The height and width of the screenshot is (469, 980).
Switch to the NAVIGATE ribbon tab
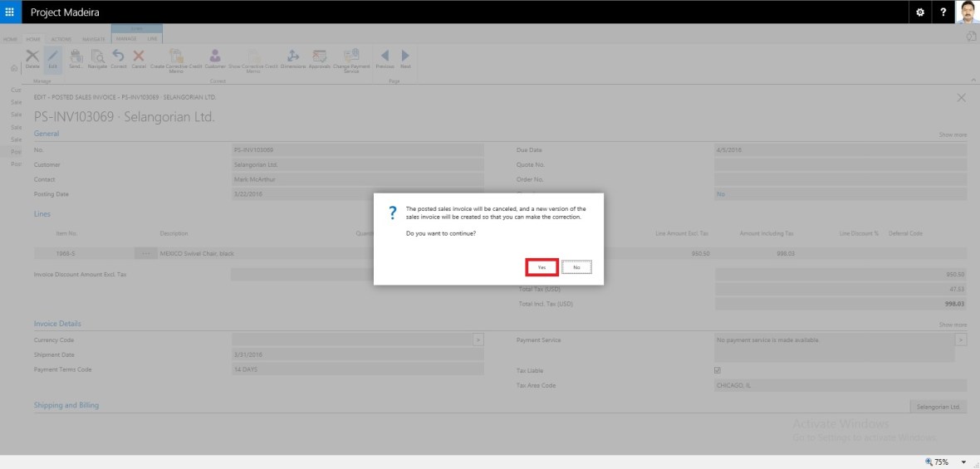(94, 39)
